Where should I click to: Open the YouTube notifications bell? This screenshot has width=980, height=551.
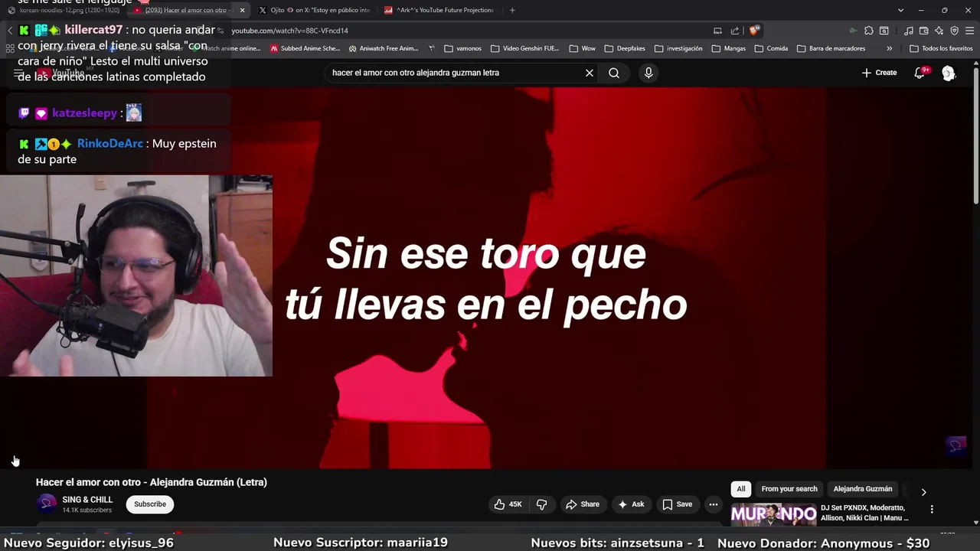tap(920, 73)
